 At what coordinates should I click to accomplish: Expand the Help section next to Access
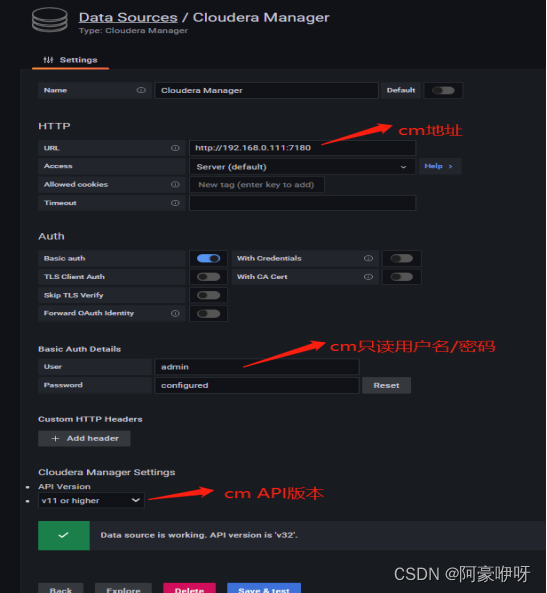pos(440,166)
